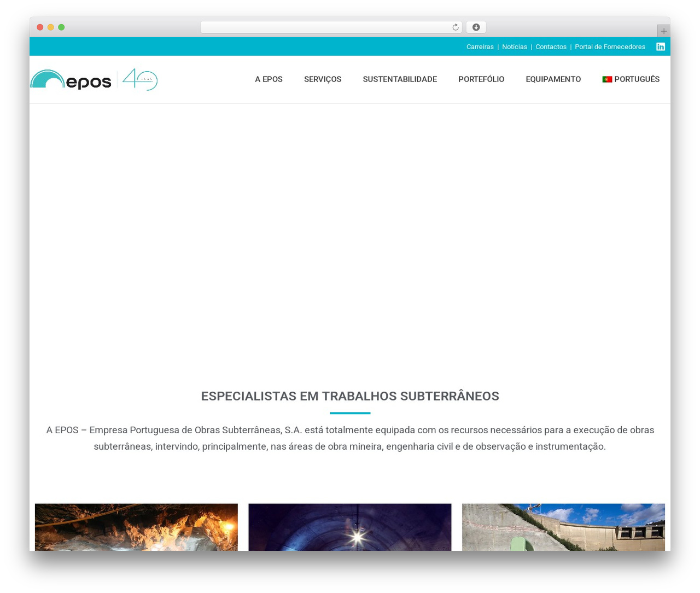Click the red close window button
The height and width of the screenshot is (593, 700).
tap(40, 27)
